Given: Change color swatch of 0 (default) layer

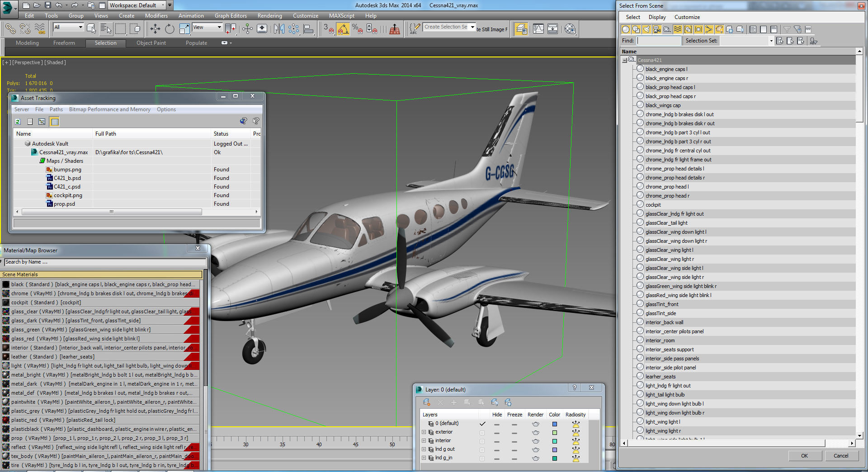Looking at the screenshot, I should pyautogui.click(x=555, y=424).
